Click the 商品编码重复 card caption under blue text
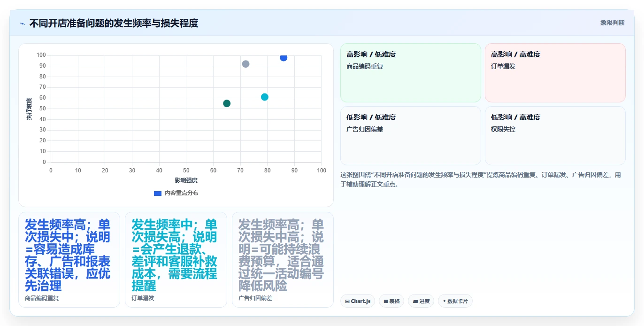644x326 pixels. tap(42, 298)
